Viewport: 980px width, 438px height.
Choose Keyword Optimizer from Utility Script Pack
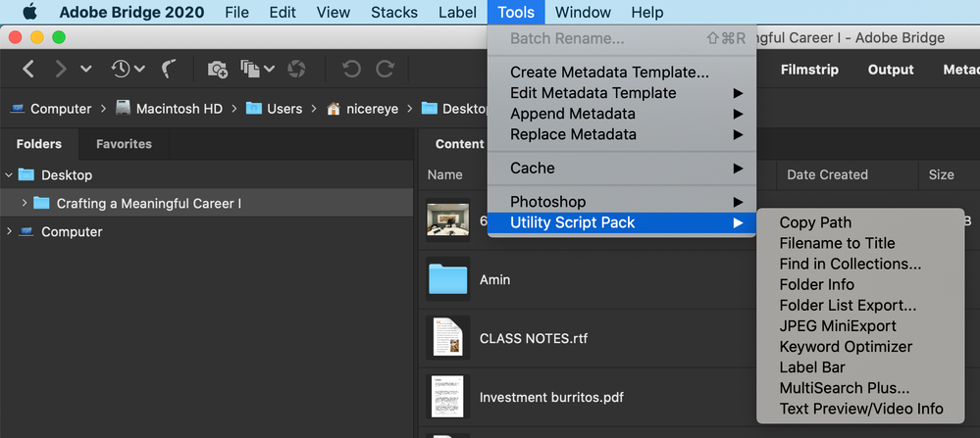click(846, 346)
